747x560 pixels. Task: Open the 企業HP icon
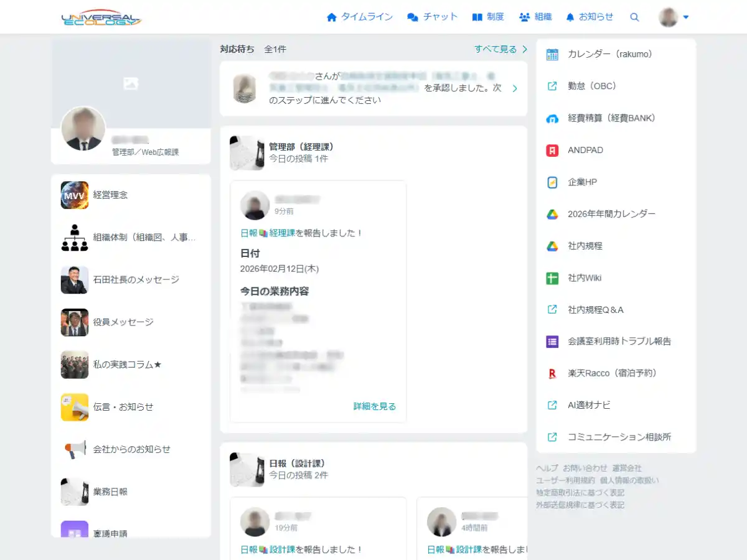point(552,182)
